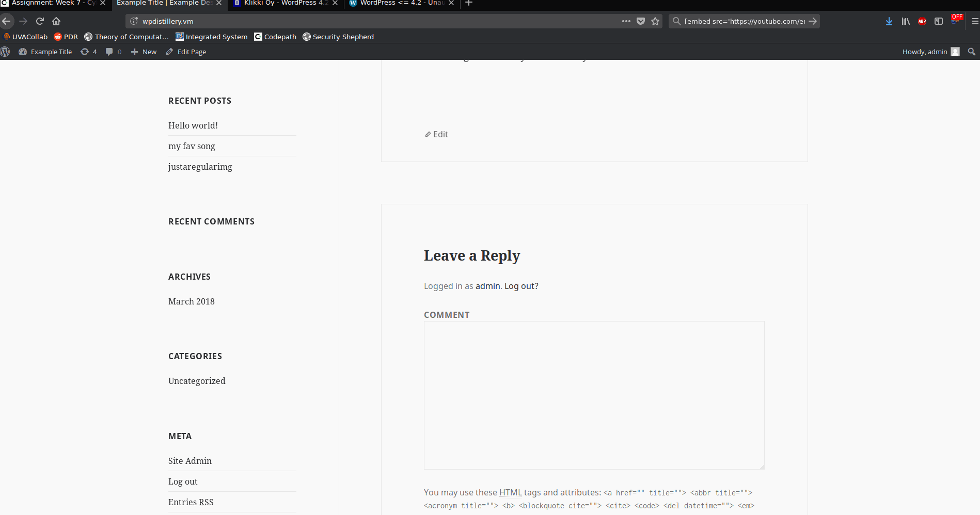Open the March 2018 archive
980x515 pixels.
(192, 301)
